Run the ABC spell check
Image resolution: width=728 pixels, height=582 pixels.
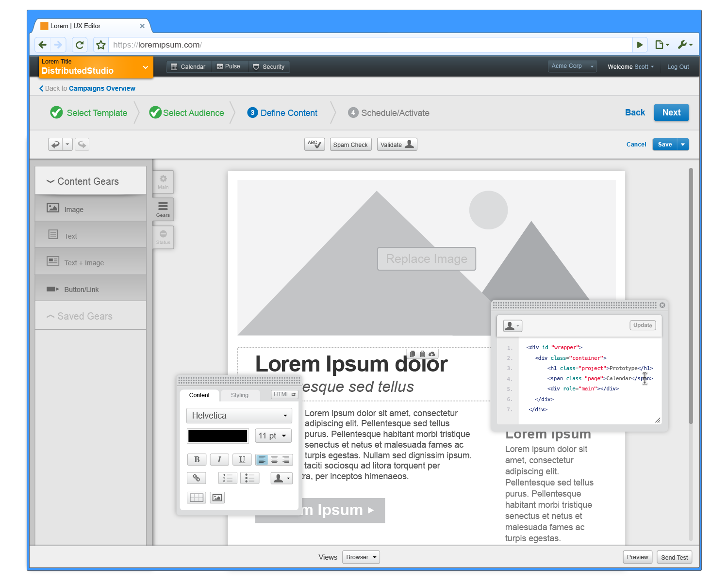coord(314,145)
